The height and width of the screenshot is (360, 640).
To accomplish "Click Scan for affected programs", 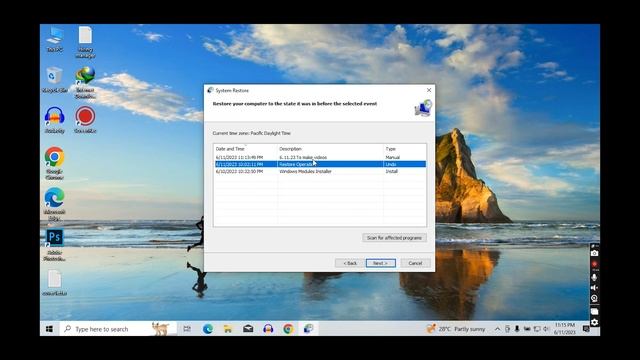I will click(x=394, y=238).
